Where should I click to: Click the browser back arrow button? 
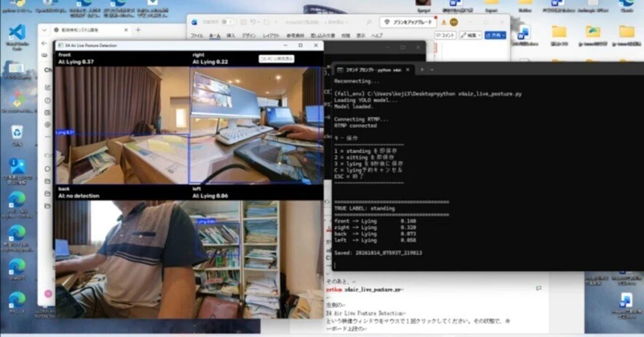44,44
